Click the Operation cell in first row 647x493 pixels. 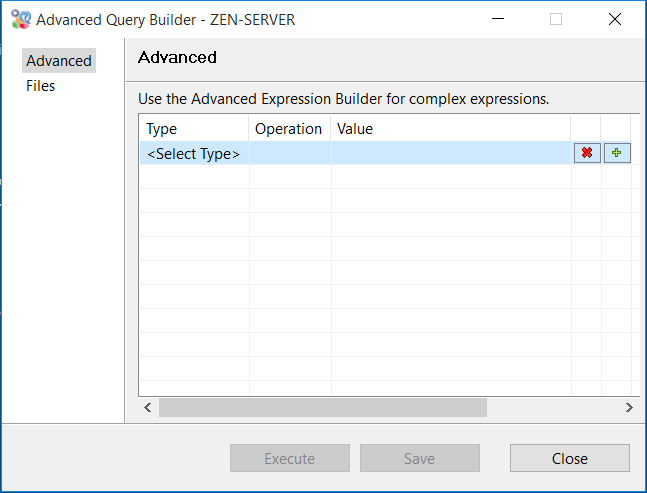(290, 154)
